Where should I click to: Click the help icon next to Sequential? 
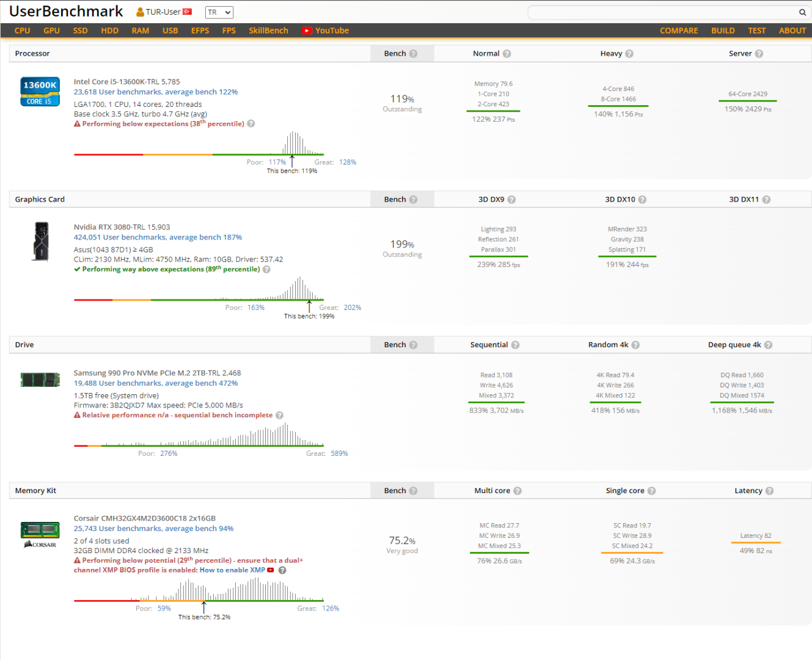pyautogui.click(x=516, y=345)
